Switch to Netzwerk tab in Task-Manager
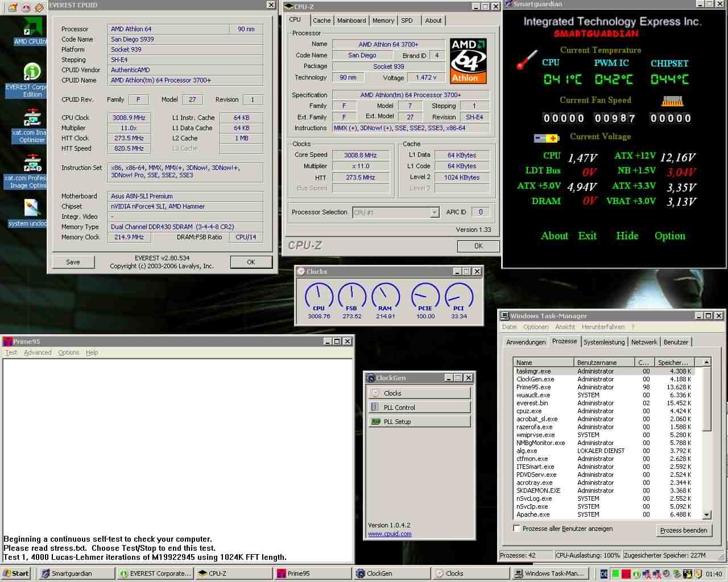 pyautogui.click(x=644, y=342)
